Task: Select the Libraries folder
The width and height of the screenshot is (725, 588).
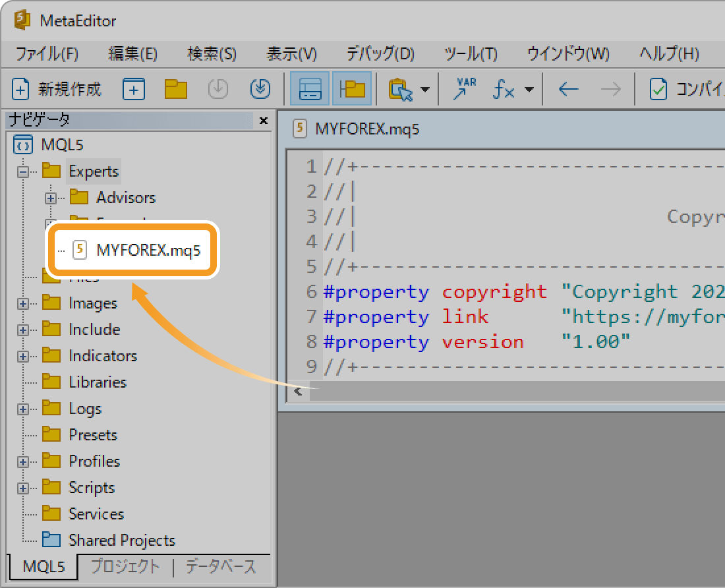Action: (97, 382)
